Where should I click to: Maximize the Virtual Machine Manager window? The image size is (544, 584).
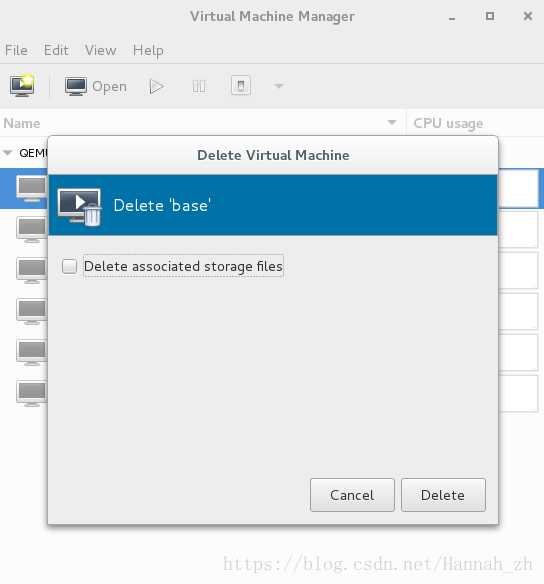pyautogui.click(x=490, y=16)
